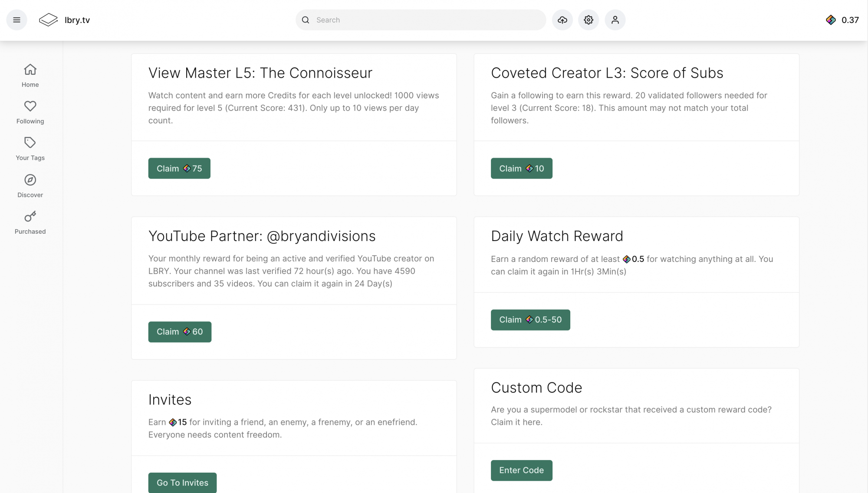Open Purchased sidebar item

click(30, 222)
